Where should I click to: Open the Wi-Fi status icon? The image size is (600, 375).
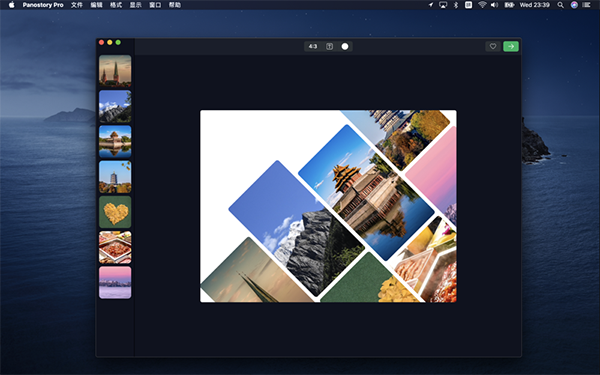click(482, 5)
